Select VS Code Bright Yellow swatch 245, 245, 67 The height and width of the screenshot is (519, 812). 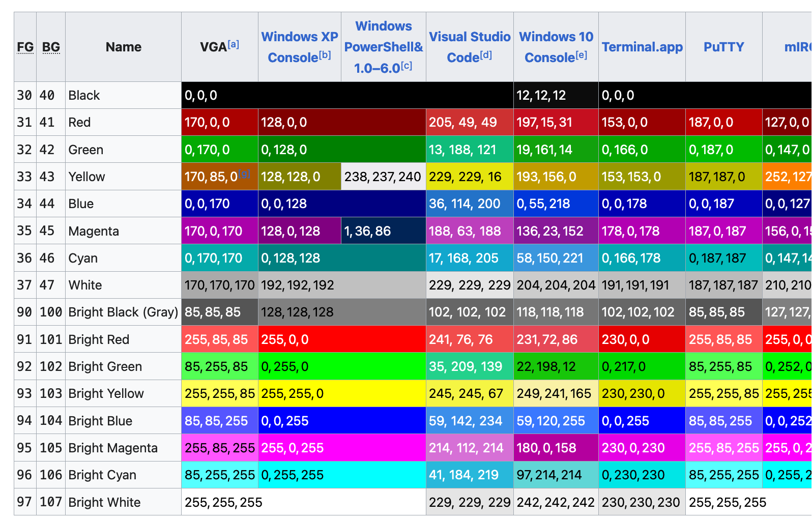[x=470, y=393]
